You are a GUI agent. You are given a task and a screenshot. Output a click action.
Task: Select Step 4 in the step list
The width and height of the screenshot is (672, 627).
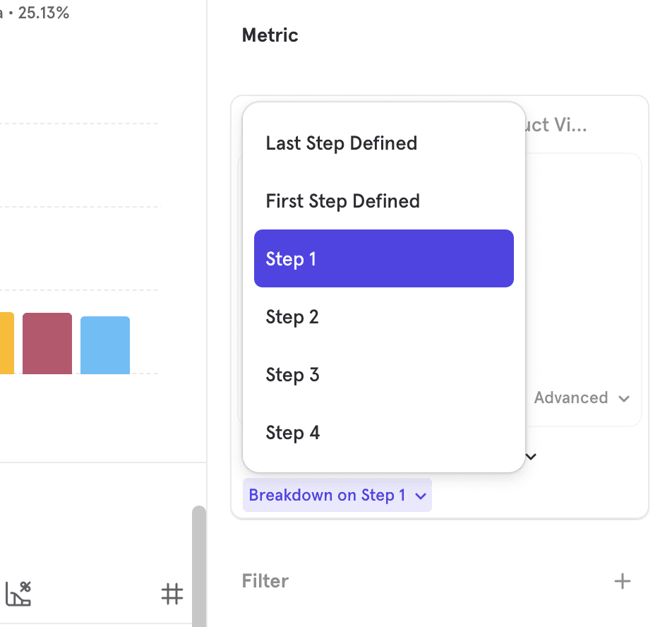pos(292,433)
